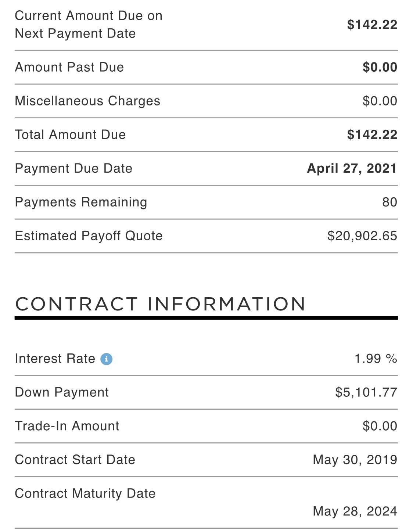Click the Contract Start Date May 30, 2019
413x532 pixels.
coord(355,460)
